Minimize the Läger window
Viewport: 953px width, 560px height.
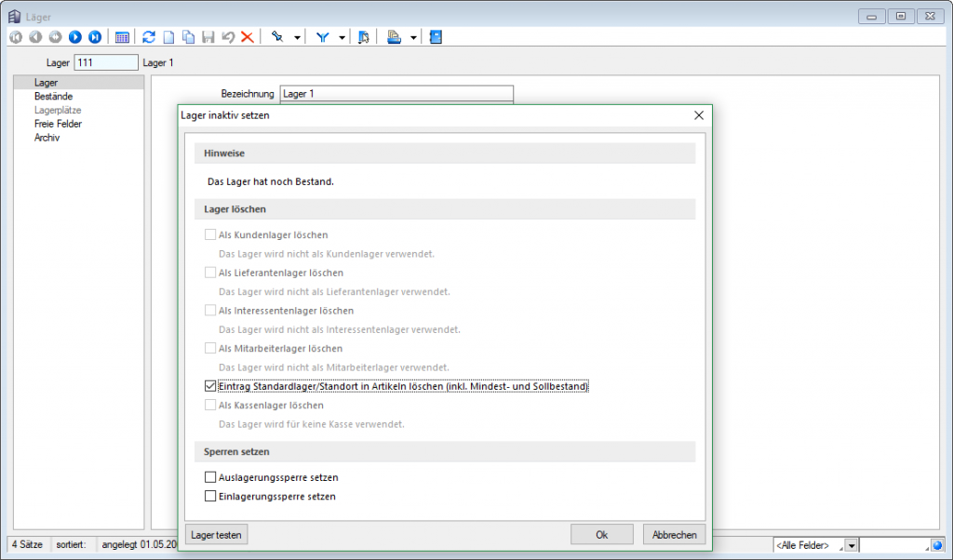point(871,17)
